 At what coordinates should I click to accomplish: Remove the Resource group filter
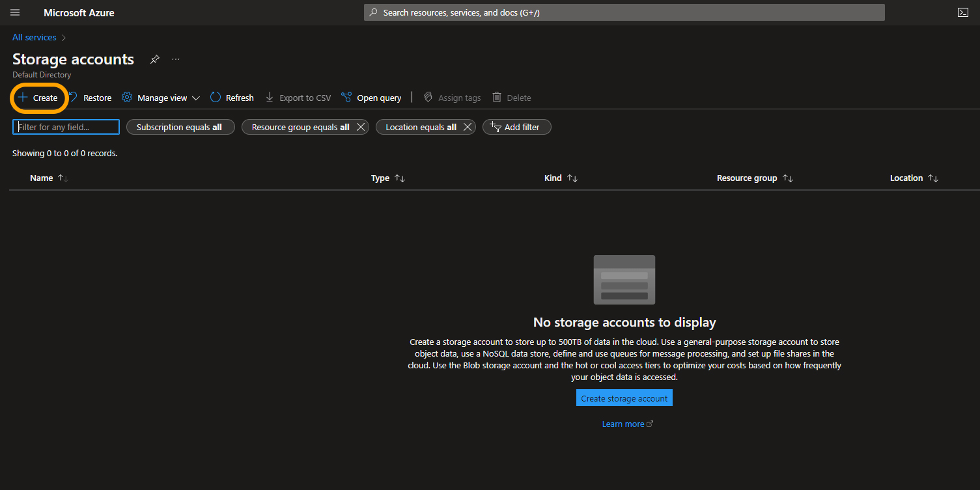360,127
